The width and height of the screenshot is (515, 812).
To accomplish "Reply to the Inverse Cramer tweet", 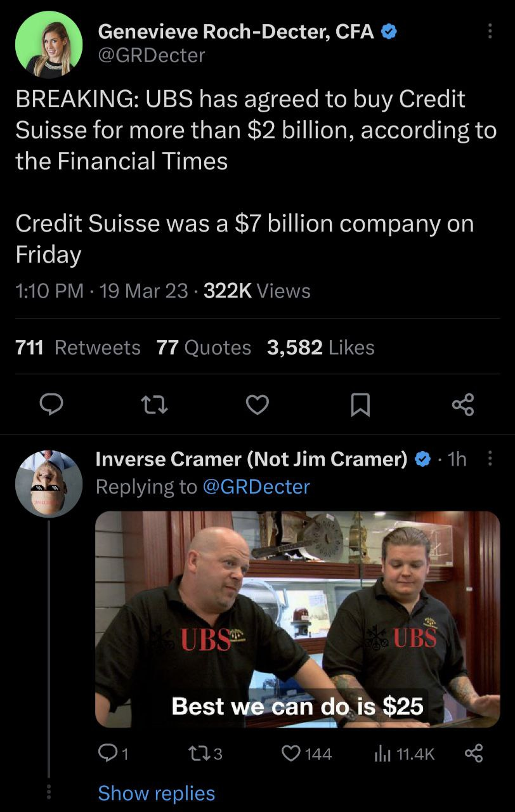I will (114, 754).
